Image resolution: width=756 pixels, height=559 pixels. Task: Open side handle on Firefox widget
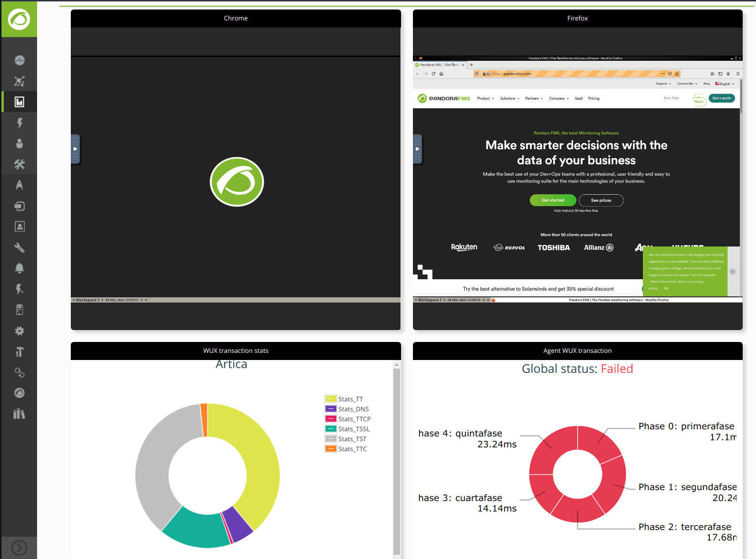[x=417, y=149]
